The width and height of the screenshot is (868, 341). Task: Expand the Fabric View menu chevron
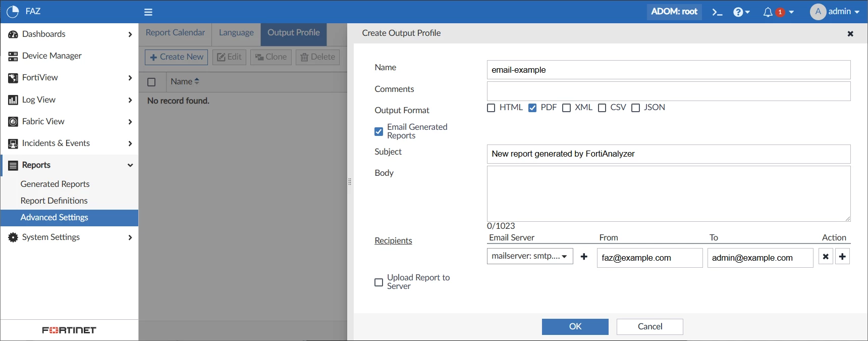[130, 122]
